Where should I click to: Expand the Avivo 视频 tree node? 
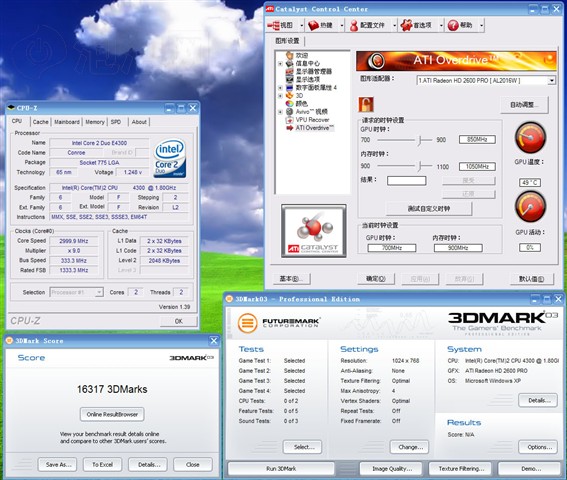point(280,112)
